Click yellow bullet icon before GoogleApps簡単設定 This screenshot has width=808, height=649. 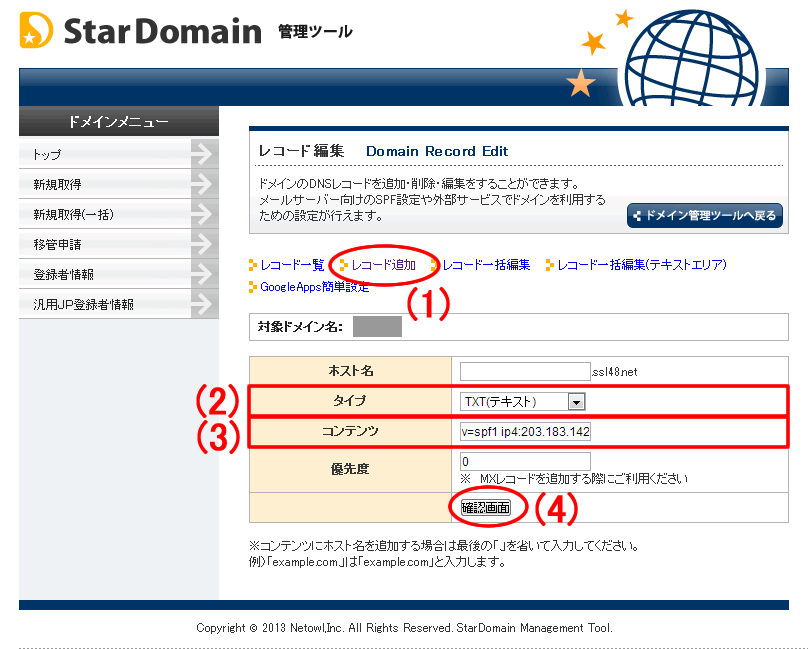[x=252, y=287]
